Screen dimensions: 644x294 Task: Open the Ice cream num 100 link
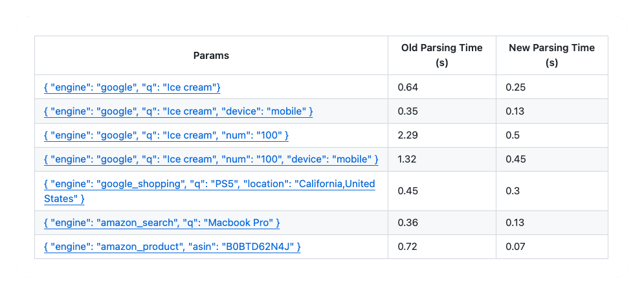click(x=166, y=135)
